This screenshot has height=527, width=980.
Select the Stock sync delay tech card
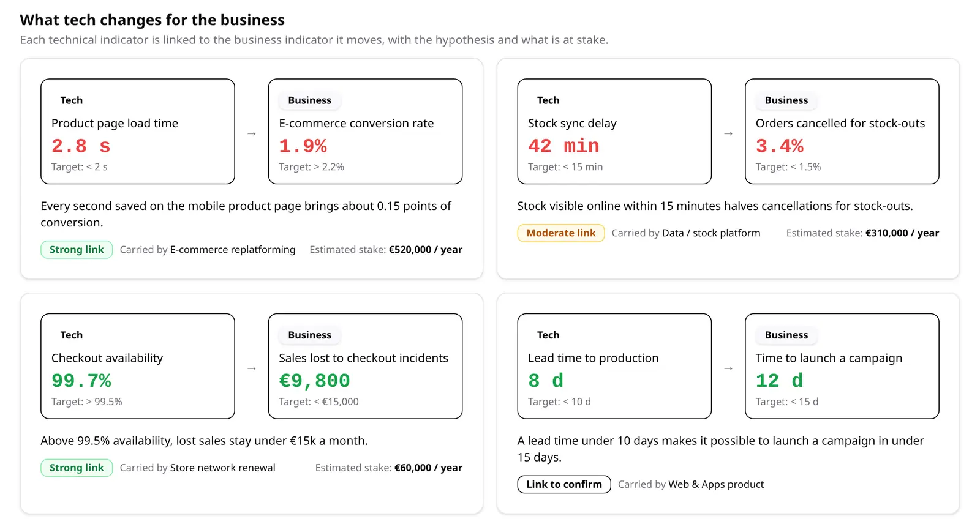[x=614, y=131]
